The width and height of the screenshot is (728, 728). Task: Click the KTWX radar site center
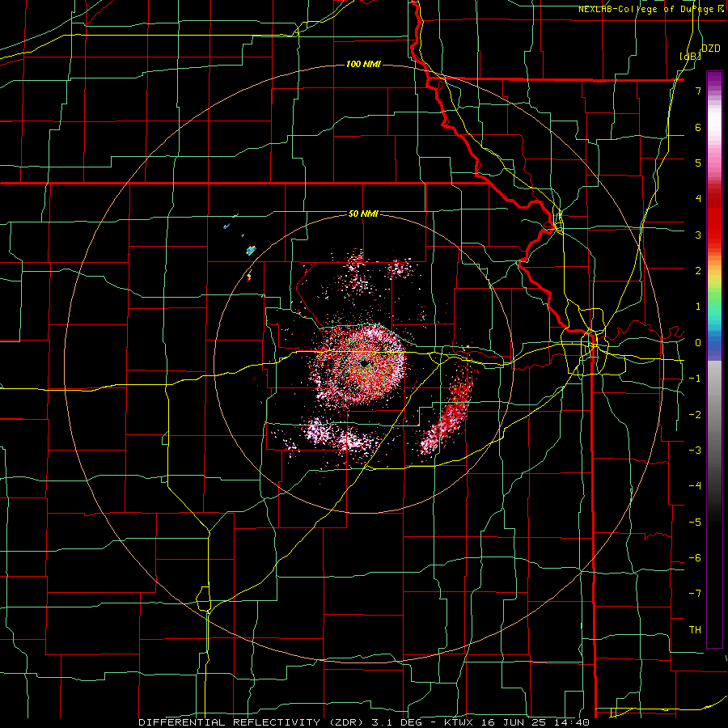[x=364, y=363]
